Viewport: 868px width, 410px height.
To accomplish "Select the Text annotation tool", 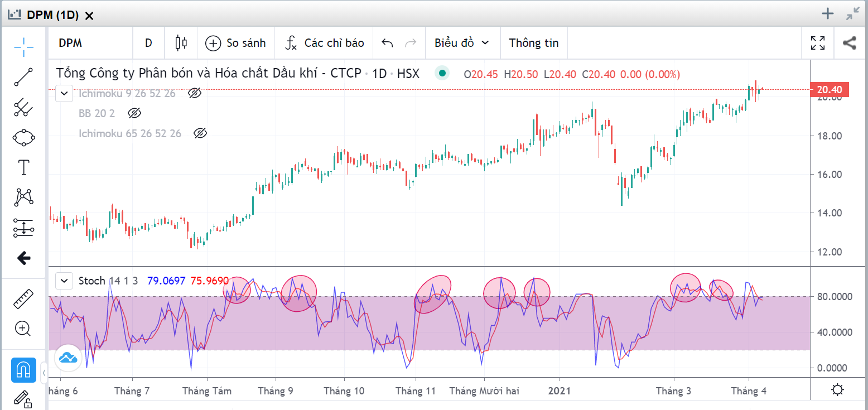I will click(23, 167).
